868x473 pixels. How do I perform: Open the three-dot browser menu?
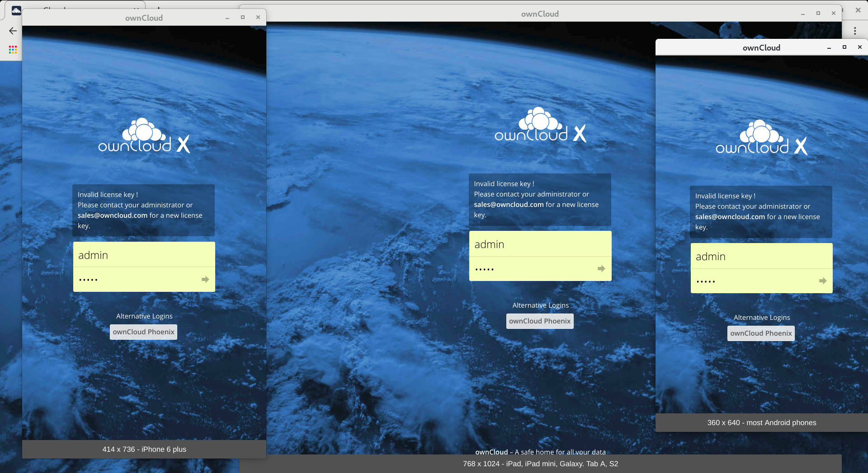point(855,31)
